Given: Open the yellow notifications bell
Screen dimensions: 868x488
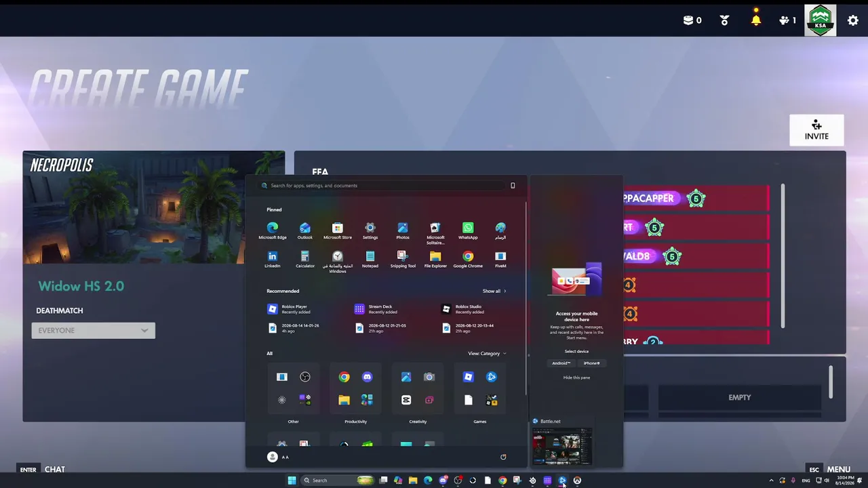Looking at the screenshot, I should 756,20.
